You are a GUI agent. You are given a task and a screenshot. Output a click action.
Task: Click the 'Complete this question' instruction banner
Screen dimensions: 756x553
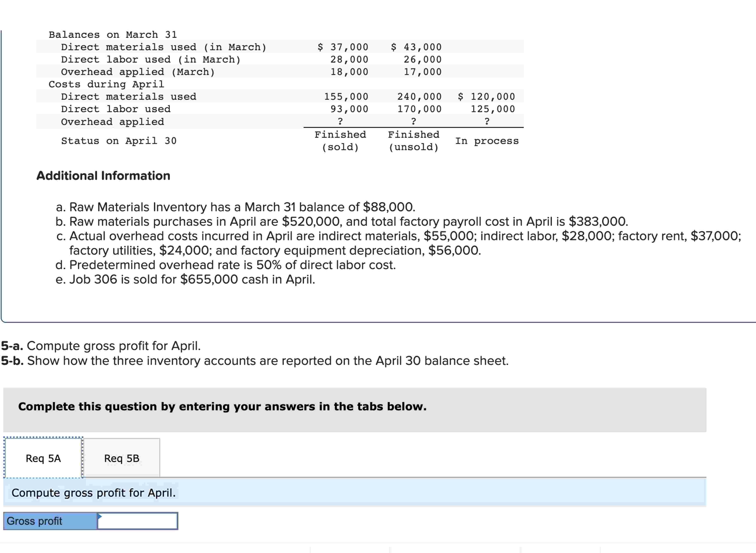(355, 410)
